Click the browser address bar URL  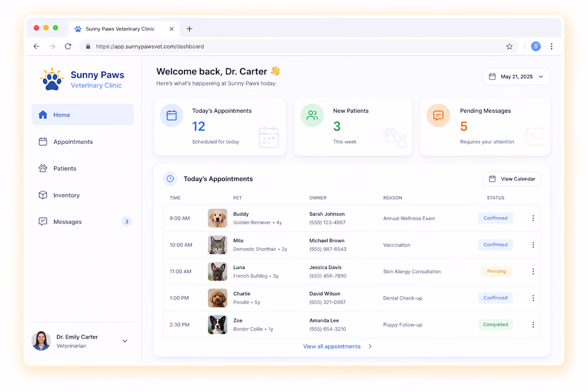(x=150, y=47)
